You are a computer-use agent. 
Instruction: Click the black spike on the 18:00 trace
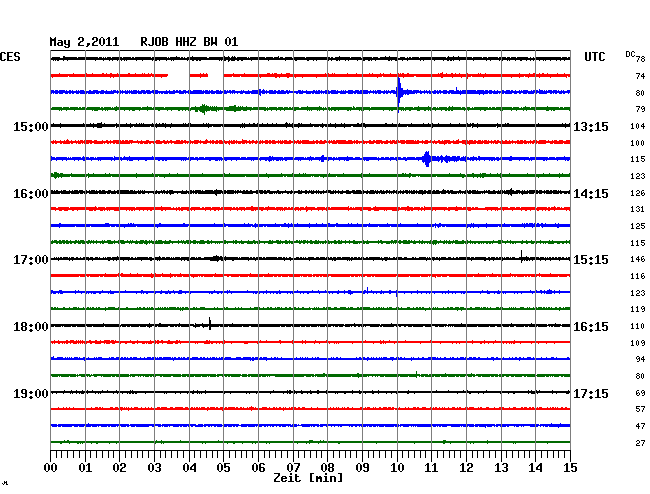coord(210,323)
